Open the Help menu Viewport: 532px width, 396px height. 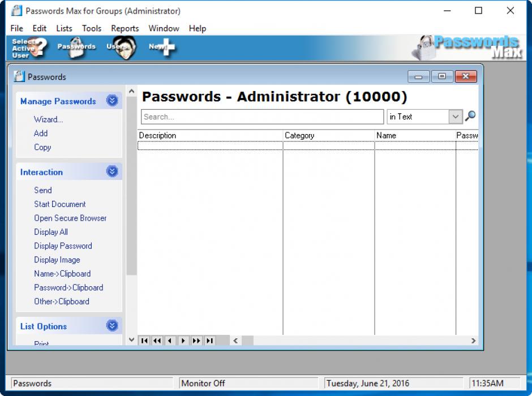point(198,28)
